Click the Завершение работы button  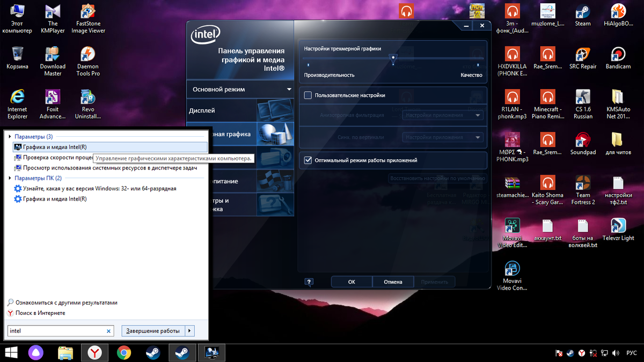click(153, 331)
